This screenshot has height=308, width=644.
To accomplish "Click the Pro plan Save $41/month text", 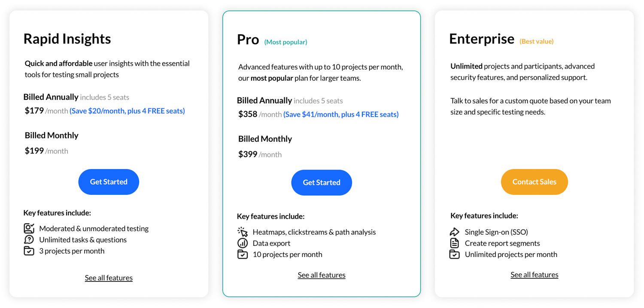I will (341, 114).
